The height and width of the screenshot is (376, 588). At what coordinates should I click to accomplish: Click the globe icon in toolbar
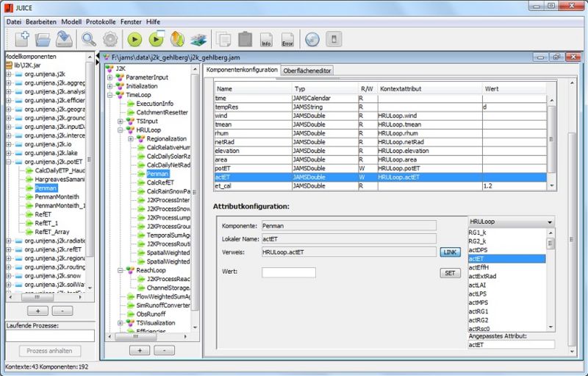[x=312, y=40]
